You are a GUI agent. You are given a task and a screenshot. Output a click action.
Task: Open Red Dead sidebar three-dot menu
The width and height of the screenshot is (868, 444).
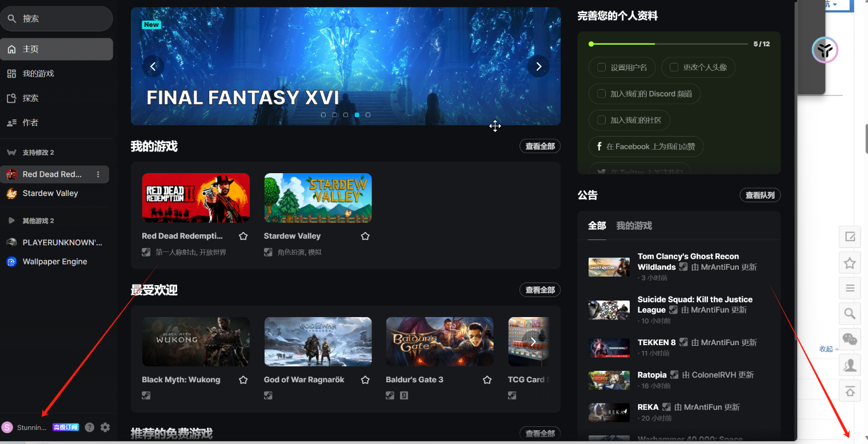pos(98,174)
